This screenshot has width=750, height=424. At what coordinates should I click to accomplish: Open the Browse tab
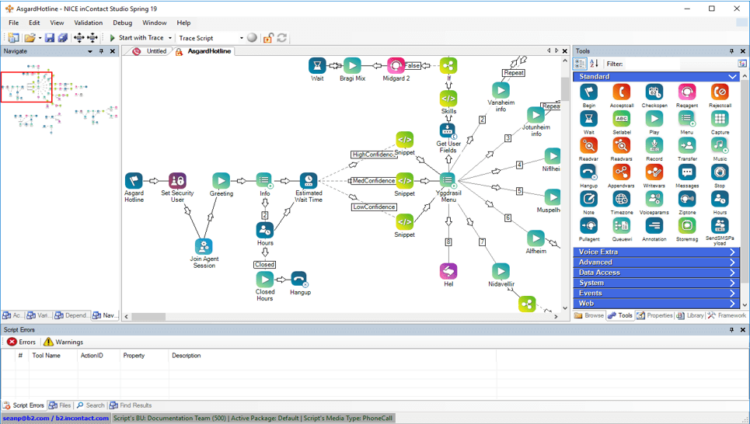[x=589, y=315]
